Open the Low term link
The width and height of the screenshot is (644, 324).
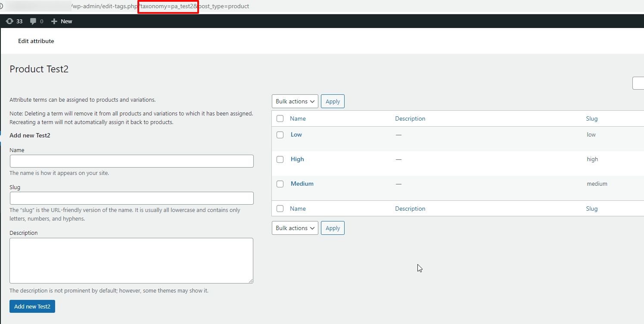click(x=296, y=134)
